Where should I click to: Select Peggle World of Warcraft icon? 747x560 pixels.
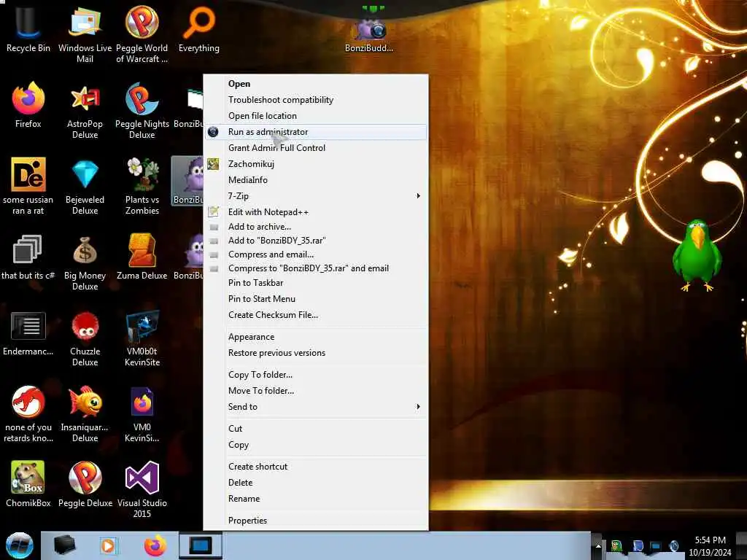pos(142,34)
